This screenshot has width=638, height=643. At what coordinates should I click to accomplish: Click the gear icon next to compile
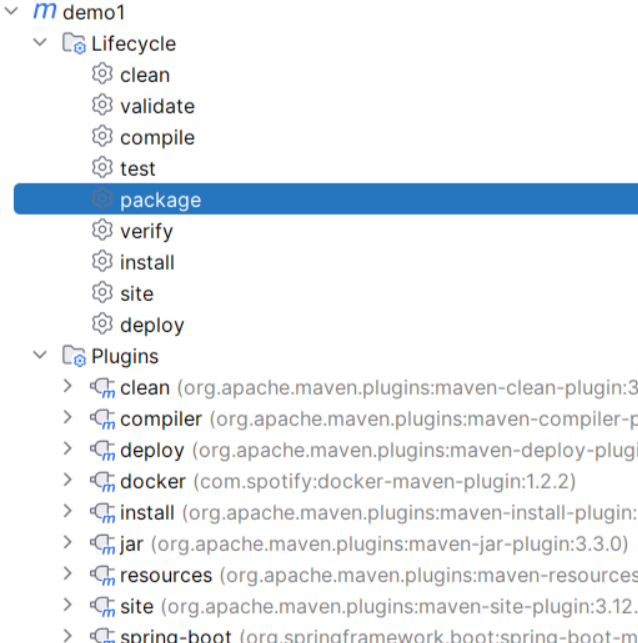(102, 136)
